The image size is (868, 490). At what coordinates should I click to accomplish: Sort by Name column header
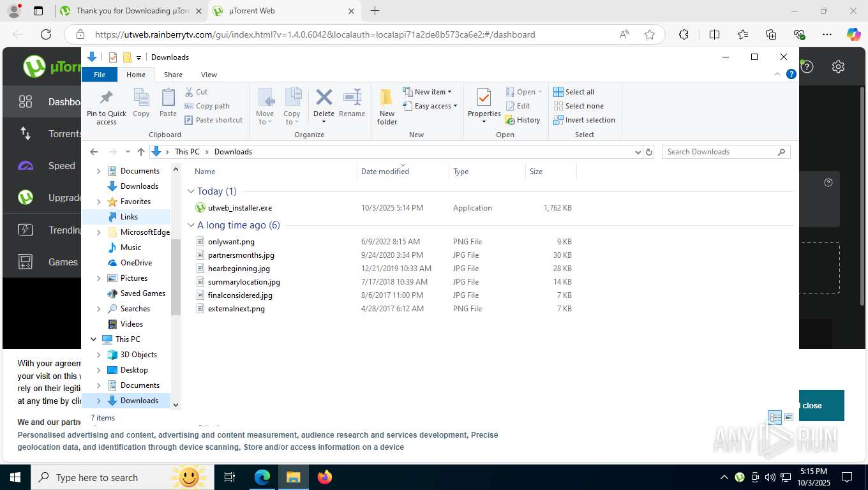tap(273, 172)
